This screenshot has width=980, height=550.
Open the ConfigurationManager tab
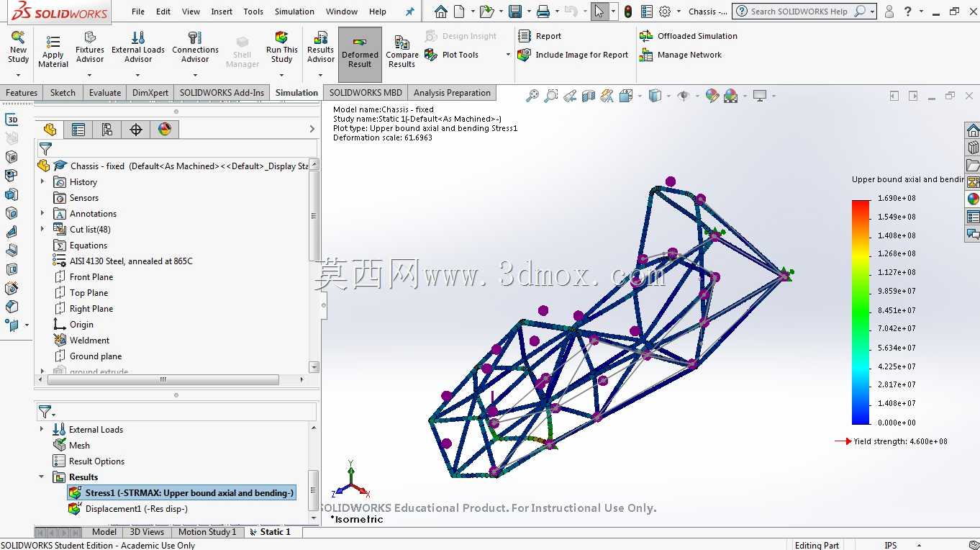click(x=107, y=130)
